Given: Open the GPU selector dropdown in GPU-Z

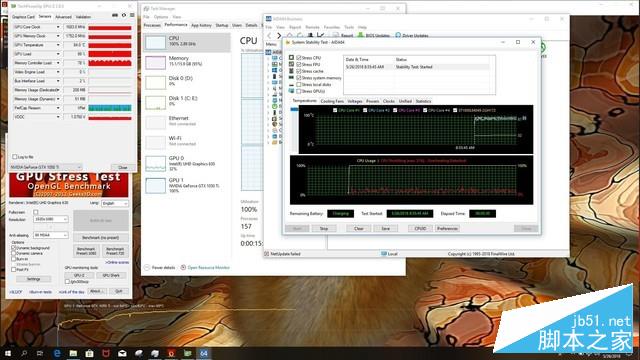Looking at the screenshot, I should 46,167.
